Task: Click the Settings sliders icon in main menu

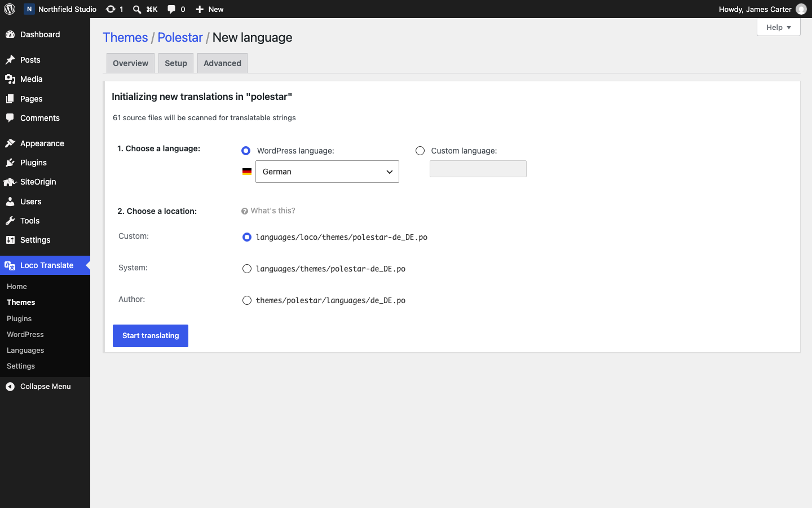Action: [10, 240]
